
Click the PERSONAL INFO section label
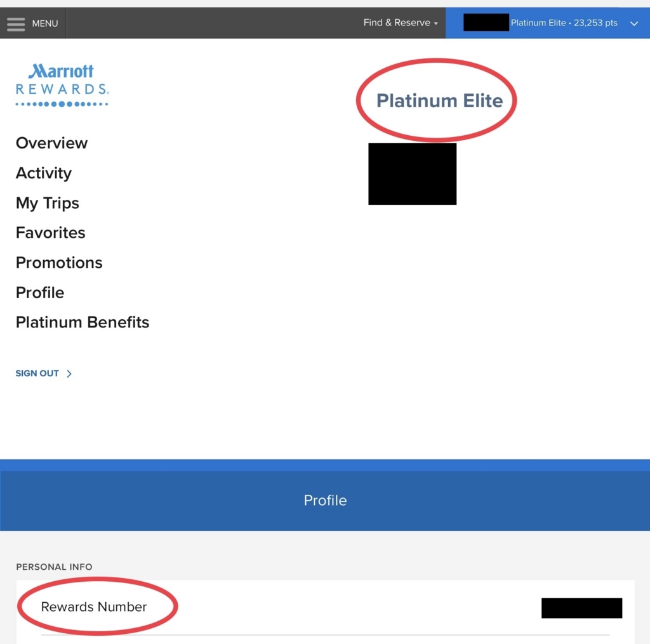pos(55,567)
